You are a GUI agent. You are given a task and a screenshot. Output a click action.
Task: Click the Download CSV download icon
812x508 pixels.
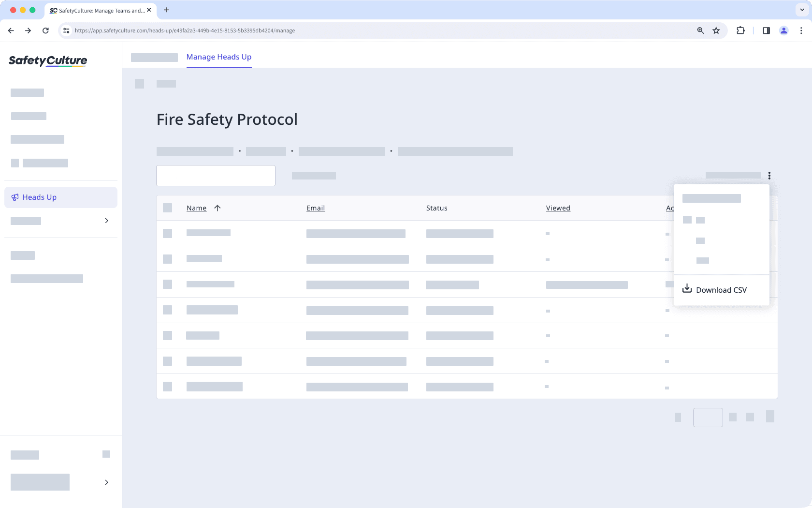687,288
